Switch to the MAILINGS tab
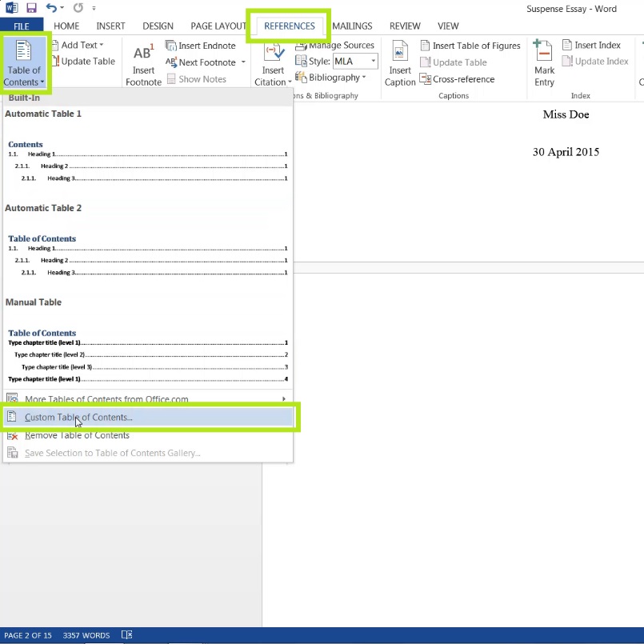 point(352,26)
